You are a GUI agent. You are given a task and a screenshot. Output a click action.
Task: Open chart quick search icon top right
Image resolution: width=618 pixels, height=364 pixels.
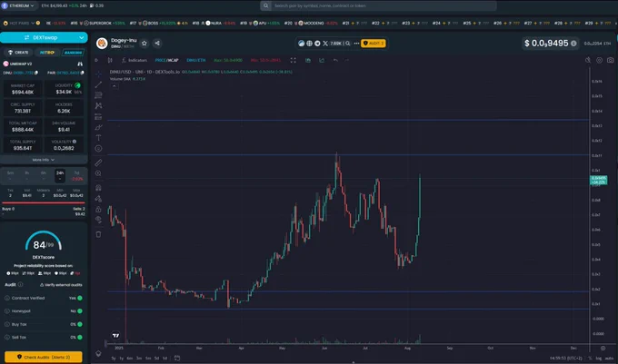coord(588,60)
